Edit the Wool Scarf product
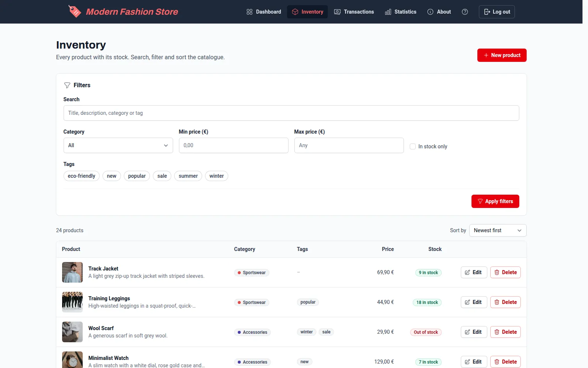The width and height of the screenshot is (588, 368). click(x=474, y=332)
